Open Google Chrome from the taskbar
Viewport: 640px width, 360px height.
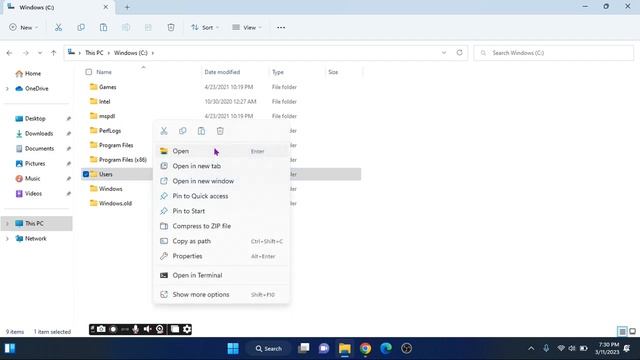[x=365, y=349]
